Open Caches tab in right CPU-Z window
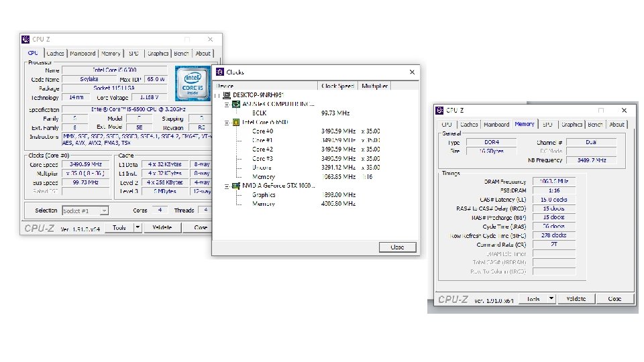This screenshot has height=362, width=644. [469, 125]
